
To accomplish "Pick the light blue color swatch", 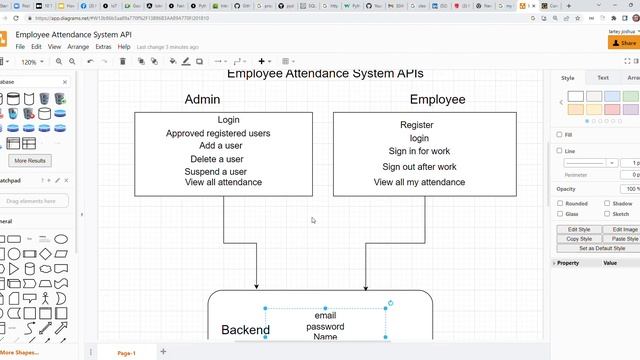I will (612, 96).
